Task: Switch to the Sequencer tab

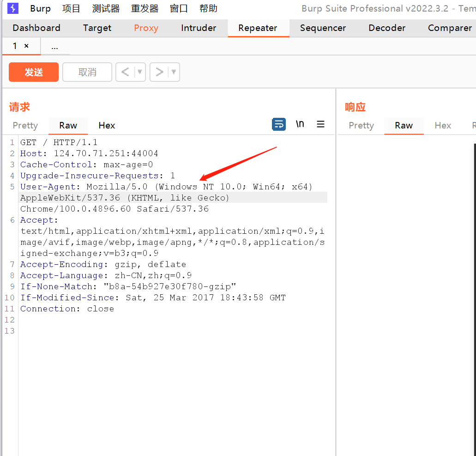Action: (323, 28)
